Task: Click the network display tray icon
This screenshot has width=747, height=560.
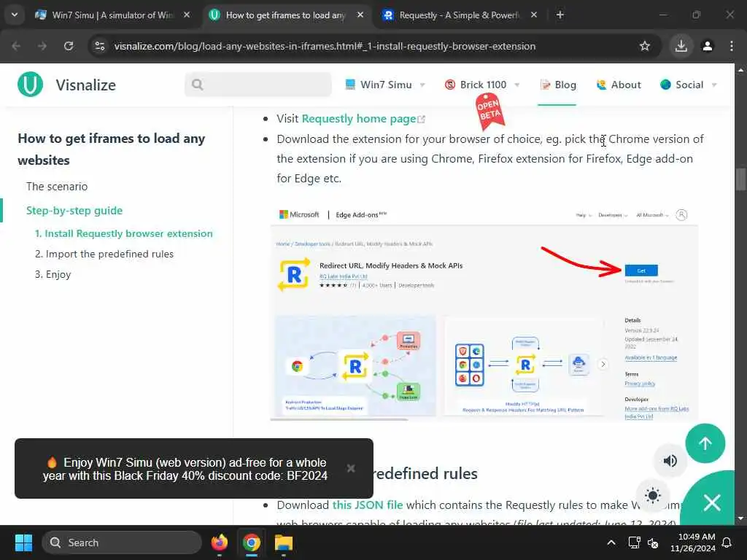Action: (634, 542)
